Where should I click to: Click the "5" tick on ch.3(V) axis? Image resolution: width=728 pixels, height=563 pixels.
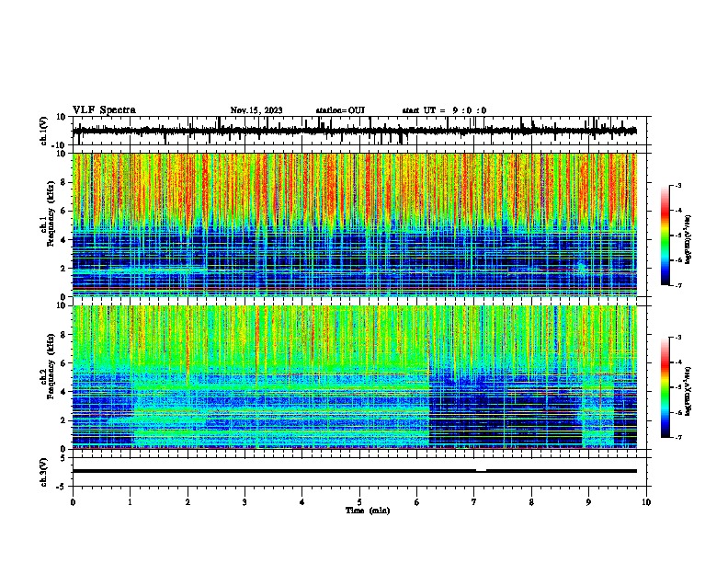click(x=63, y=457)
